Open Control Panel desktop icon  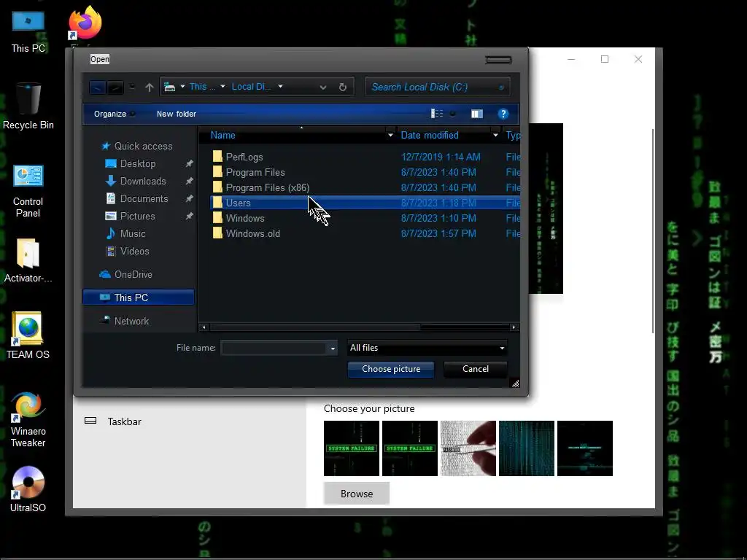click(28, 191)
